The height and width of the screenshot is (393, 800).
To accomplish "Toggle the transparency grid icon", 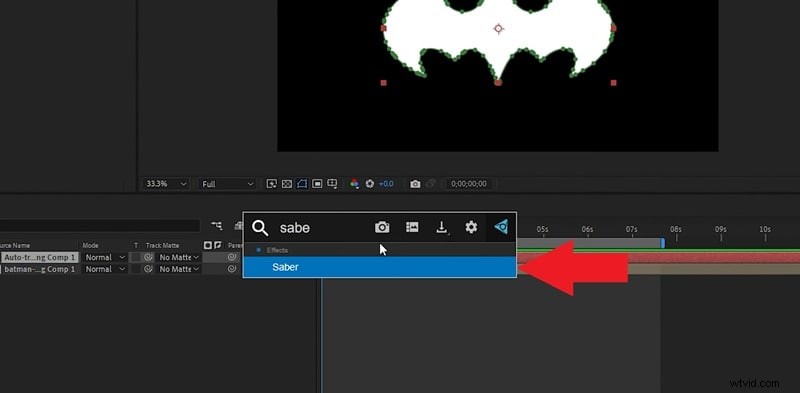I will tap(287, 184).
